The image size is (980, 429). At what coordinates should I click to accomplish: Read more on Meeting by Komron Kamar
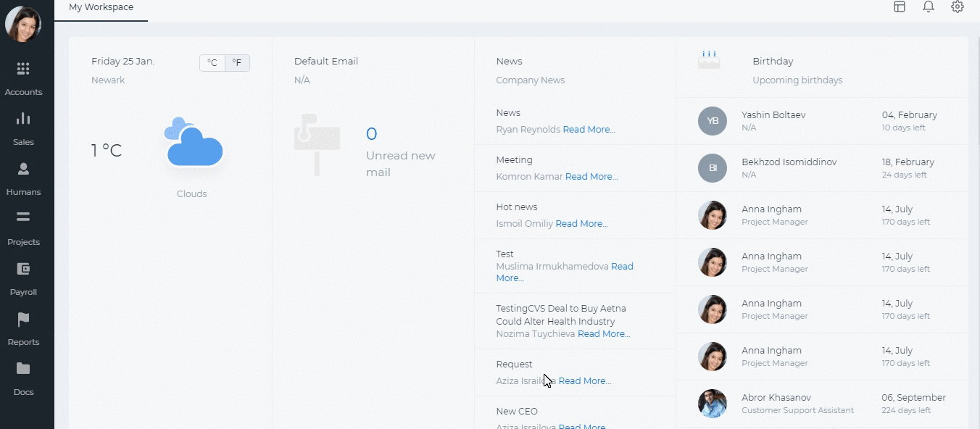pyautogui.click(x=591, y=177)
